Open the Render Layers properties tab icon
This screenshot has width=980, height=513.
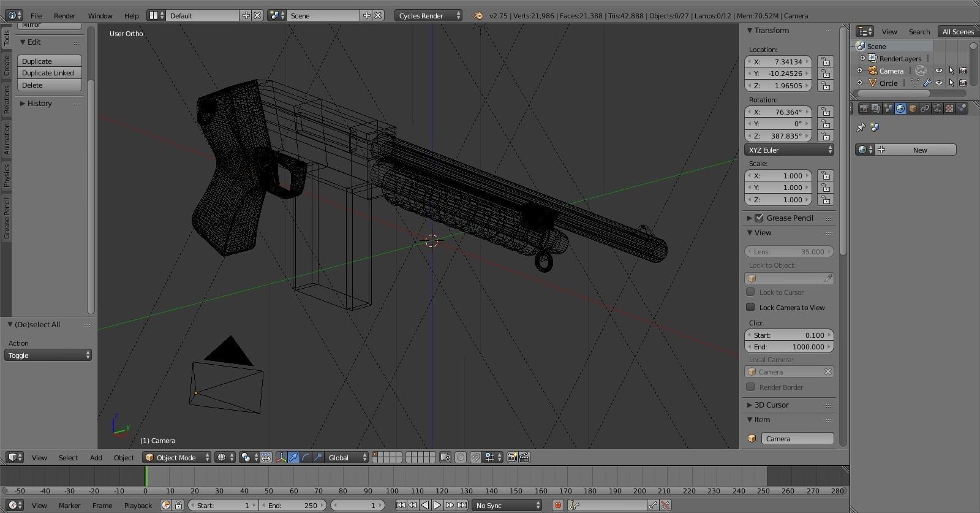[876, 108]
